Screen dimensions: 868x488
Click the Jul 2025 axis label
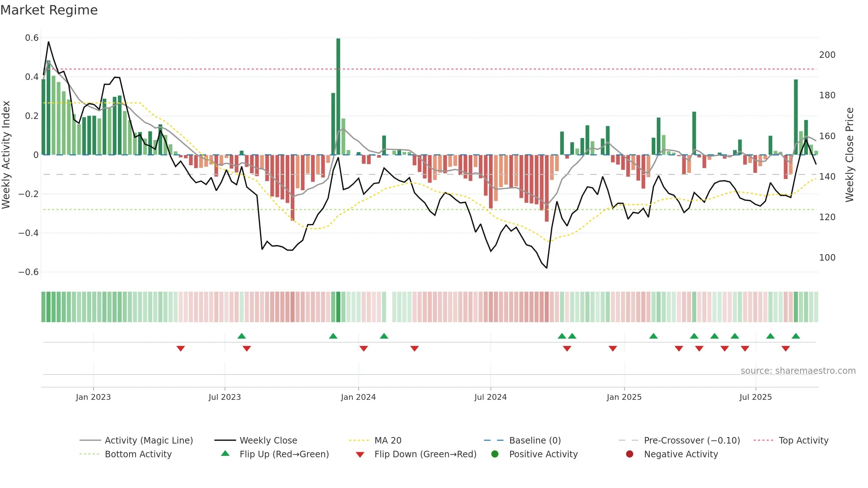(x=756, y=397)
